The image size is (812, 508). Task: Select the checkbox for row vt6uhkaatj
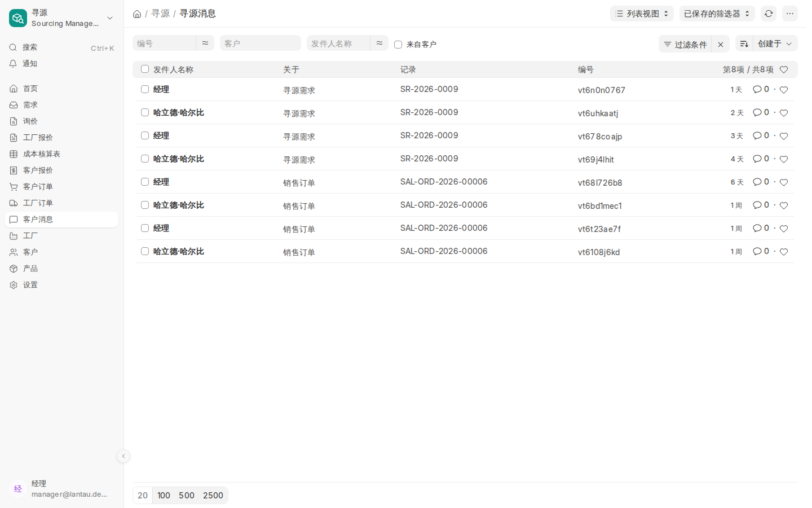[145, 112]
